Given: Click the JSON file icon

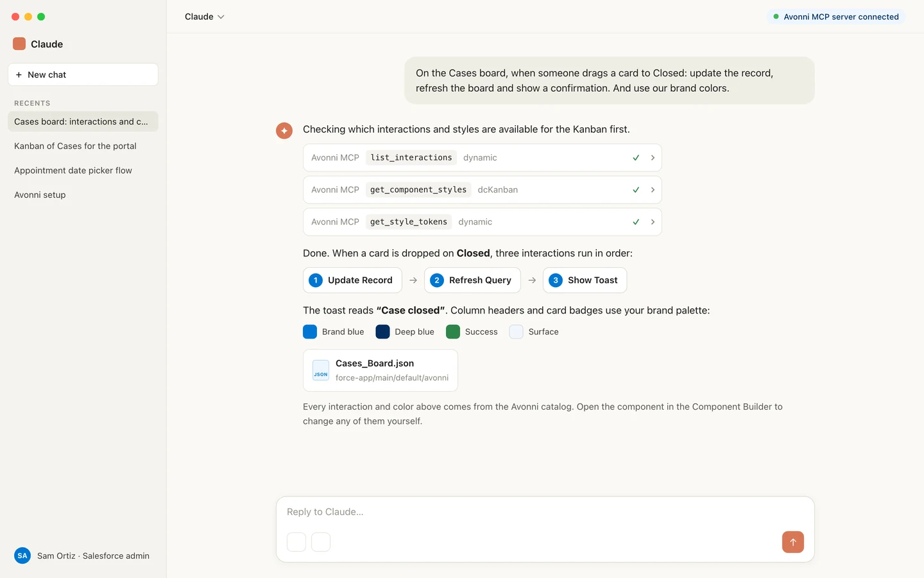Looking at the screenshot, I should click(321, 371).
